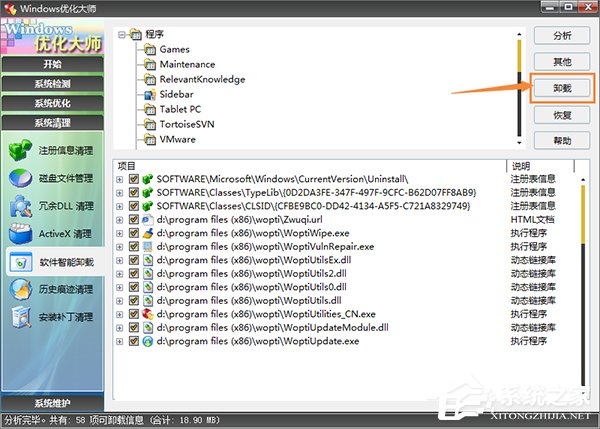Click registry icon of the Uninstall\ entry
The image size is (600, 429).
tap(147, 179)
